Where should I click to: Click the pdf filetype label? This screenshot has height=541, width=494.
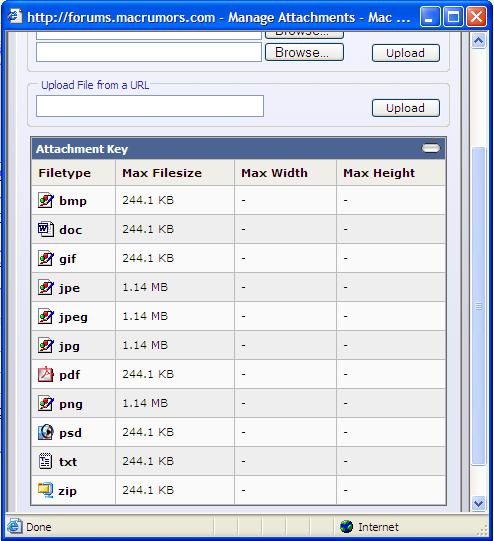[x=70, y=374]
